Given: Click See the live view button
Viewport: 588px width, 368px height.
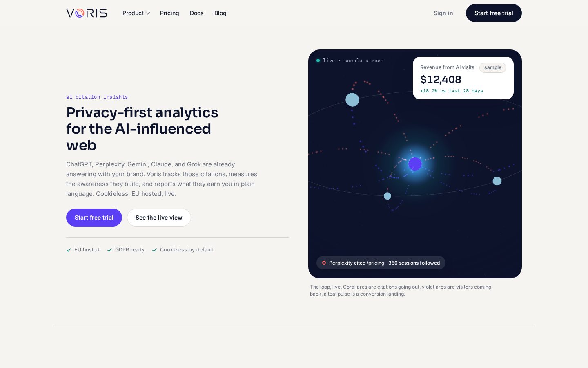Looking at the screenshot, I should click(x=159, y=218).
